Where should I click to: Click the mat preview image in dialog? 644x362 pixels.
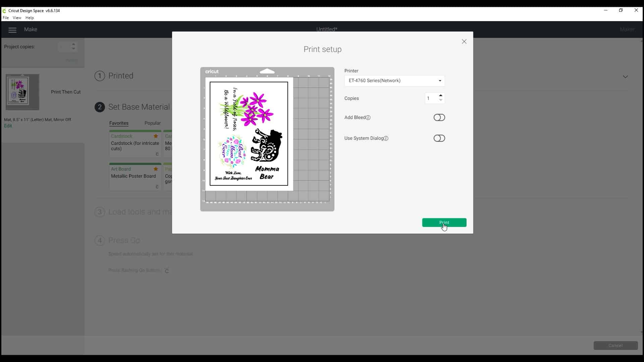pos(267,139)
